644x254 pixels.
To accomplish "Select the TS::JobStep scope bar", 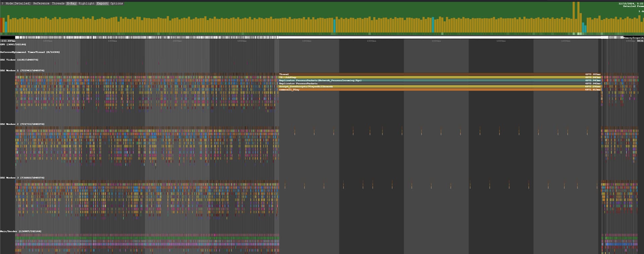I will (440, 77).
